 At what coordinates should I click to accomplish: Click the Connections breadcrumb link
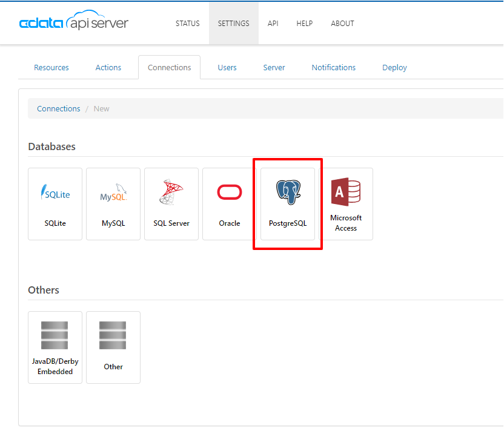tap(59, 108)
